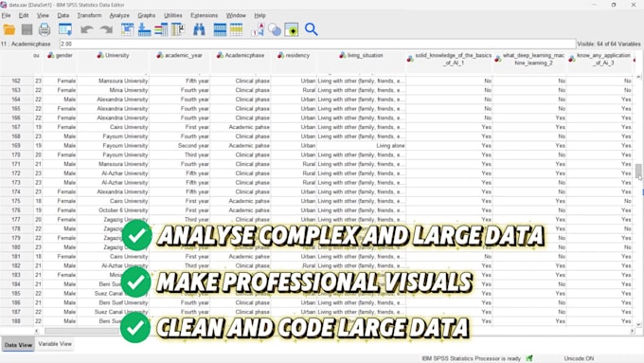Open the Help menu
The width and height of the screenshot is (644, 363).
click(x=259, y=15)
